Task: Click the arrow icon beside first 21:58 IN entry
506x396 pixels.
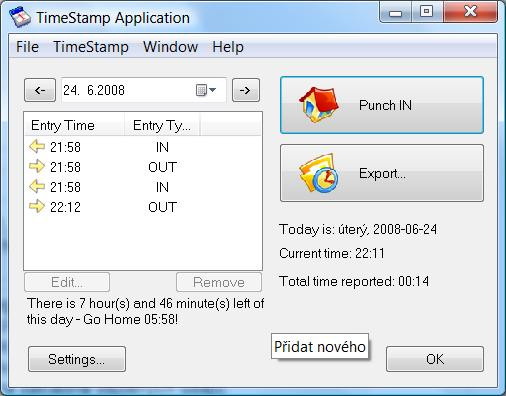Action: point(37,146)
